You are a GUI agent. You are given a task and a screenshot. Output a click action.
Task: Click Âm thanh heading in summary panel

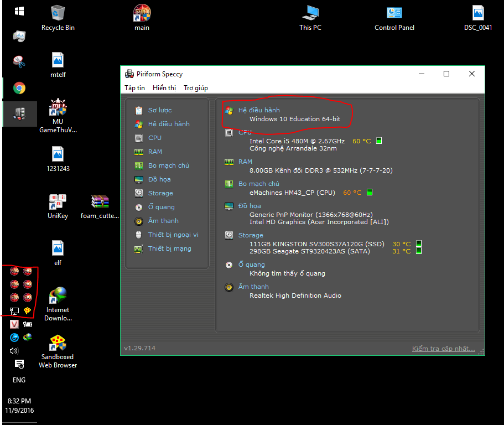pos(253,287)
